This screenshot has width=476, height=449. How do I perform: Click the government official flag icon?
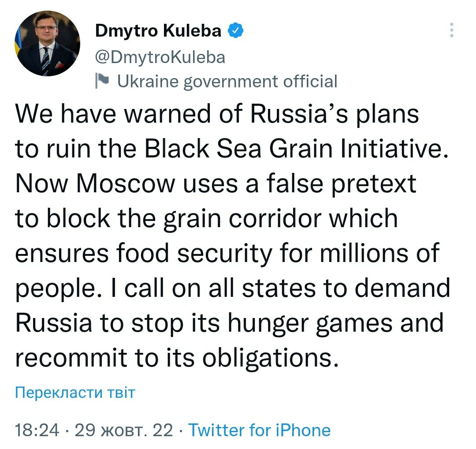tap(102, 81)
